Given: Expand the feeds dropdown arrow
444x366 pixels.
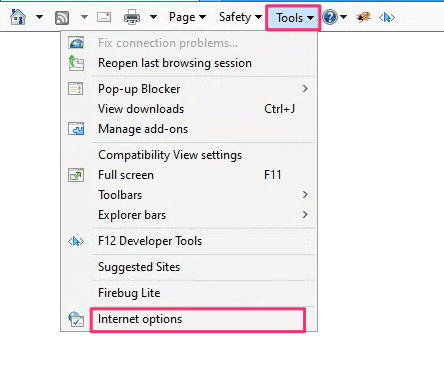Looking at the screenshot, I should pyautogui.click(x=84, y=17).
